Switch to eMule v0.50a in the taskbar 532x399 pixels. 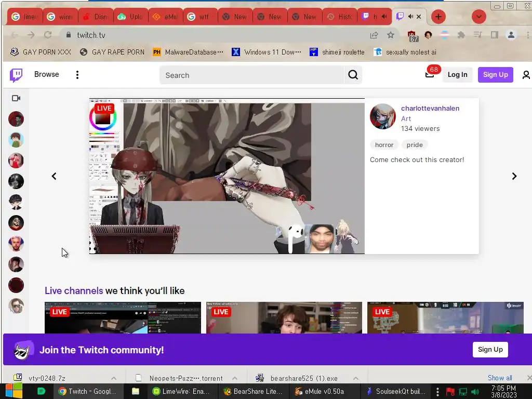(320, 392)
